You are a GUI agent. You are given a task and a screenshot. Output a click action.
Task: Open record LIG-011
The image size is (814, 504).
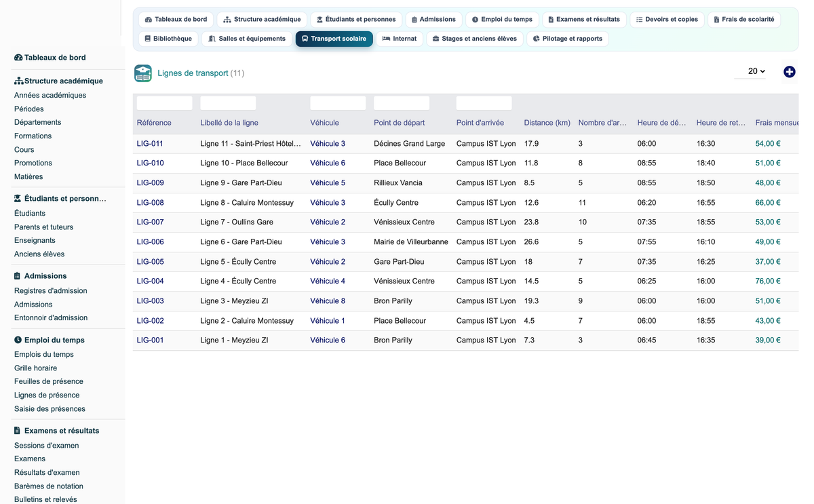click(x=150, y=144)
